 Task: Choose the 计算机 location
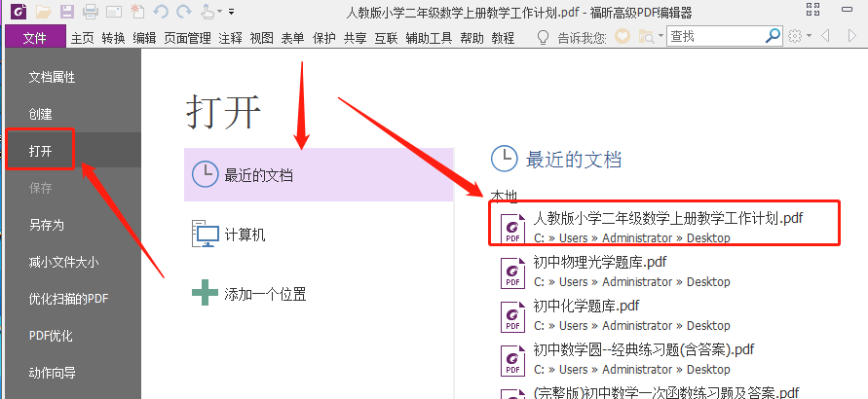pos(319,235)
